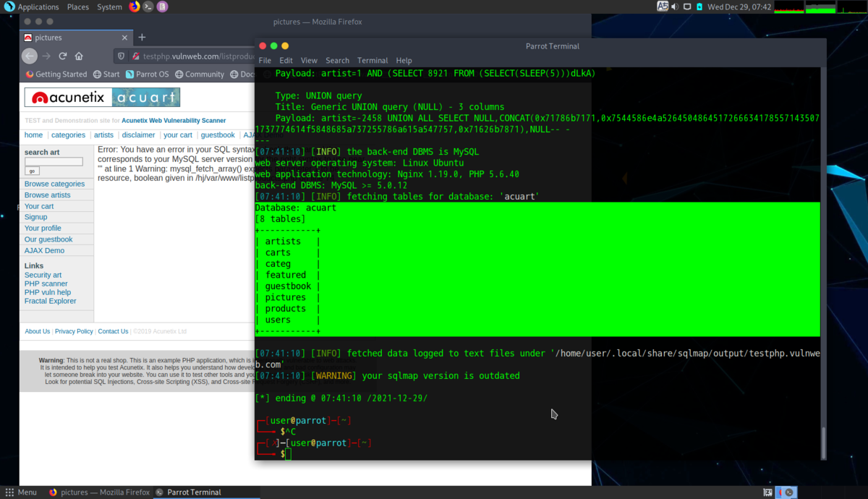868x499 pixels.
Task: Open PHP vuln help link
Action: pos(48,292)
